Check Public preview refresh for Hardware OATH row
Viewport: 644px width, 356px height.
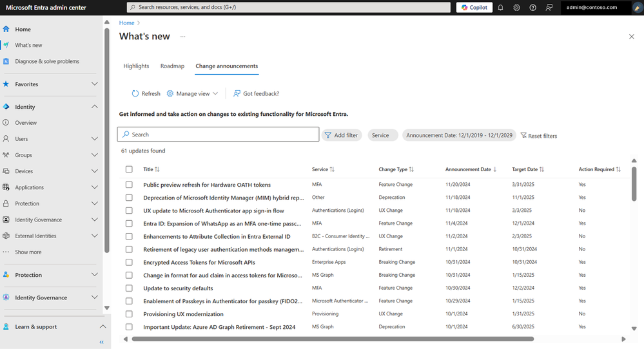coord(129,185)
